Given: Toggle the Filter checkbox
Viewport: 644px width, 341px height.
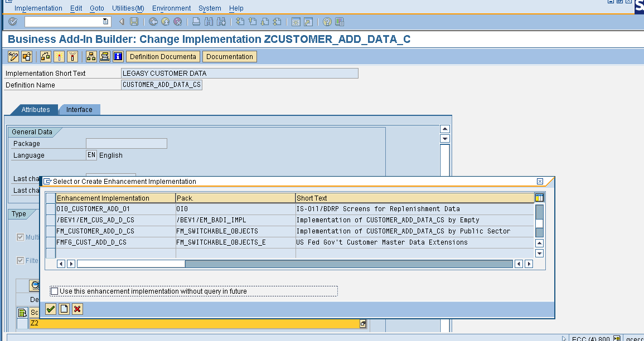Looking at the screenshot, I should (x=20, y=260).
